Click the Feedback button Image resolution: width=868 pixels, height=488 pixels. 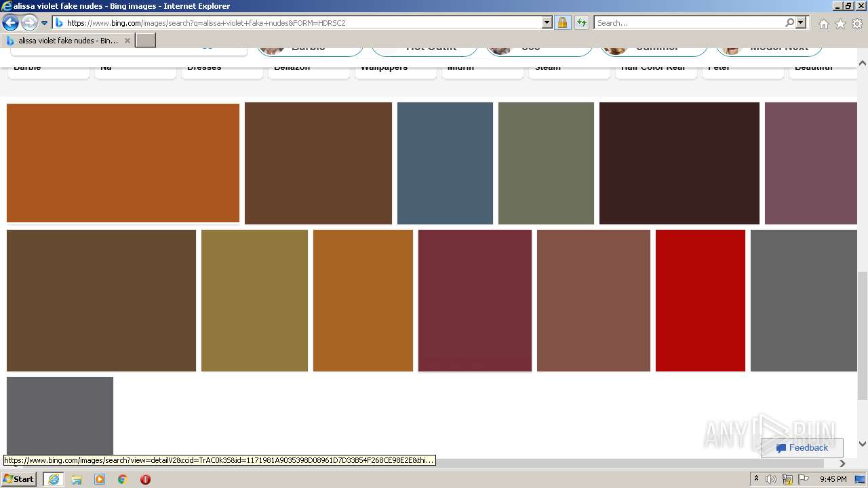point(802,447)
